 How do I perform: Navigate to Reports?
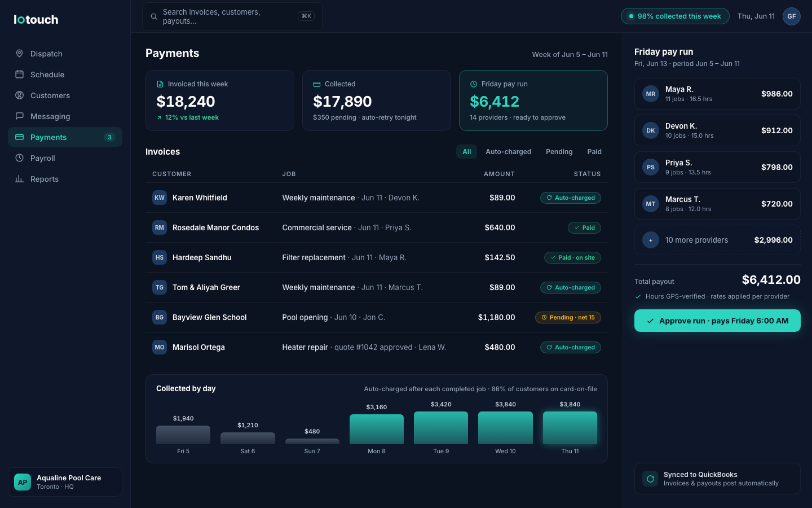point(65,179)
